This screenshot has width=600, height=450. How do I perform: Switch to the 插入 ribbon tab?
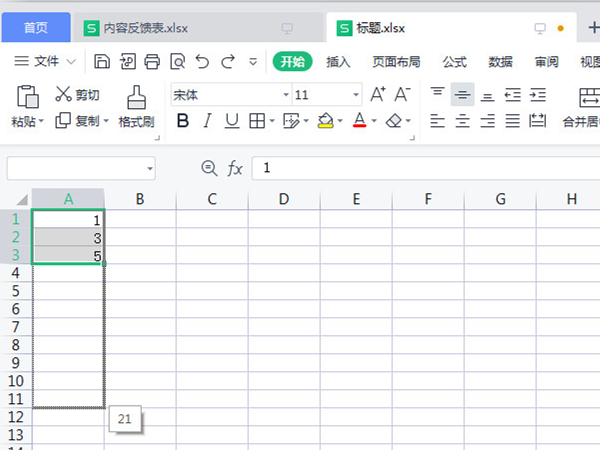tap(339, 62)
